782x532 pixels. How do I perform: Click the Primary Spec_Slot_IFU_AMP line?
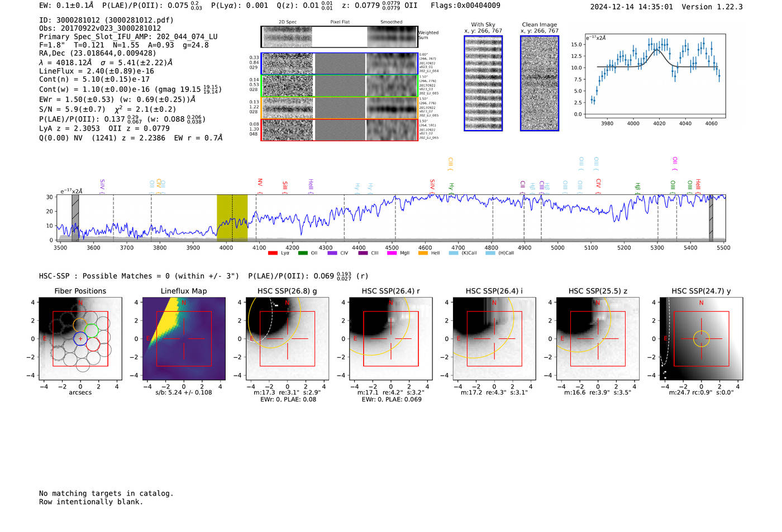coord(128,37)
